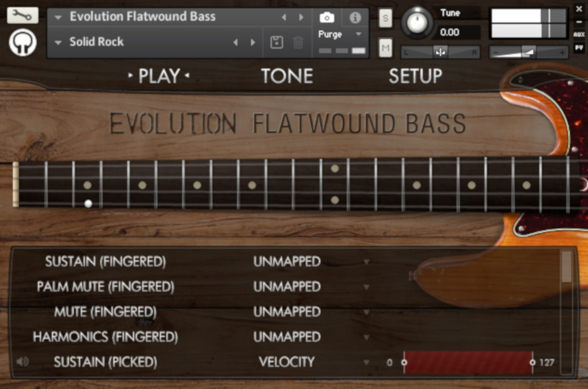Viewport: 588px width, 389px height.
Task: Click the white note marker on fretboard
Action: (x=88, y=204)
